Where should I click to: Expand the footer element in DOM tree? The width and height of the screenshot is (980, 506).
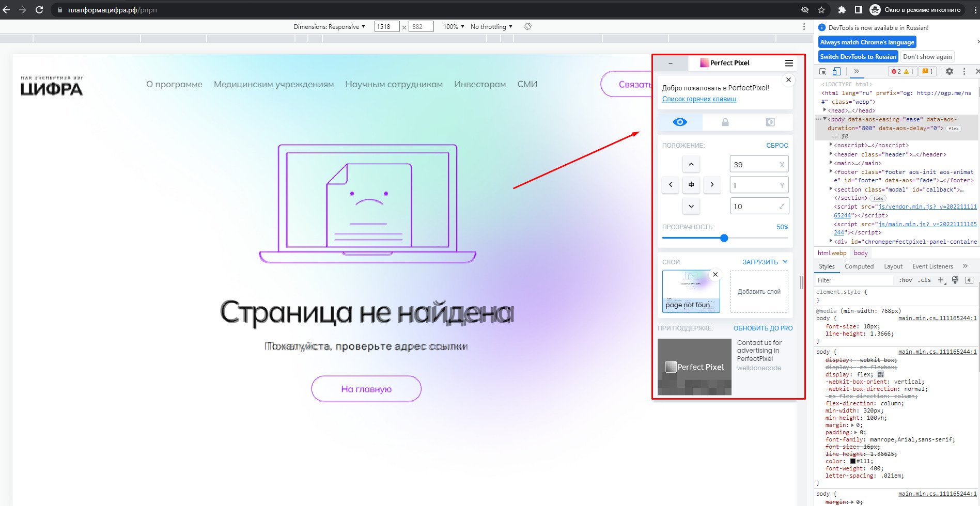[x=831, y=171]
